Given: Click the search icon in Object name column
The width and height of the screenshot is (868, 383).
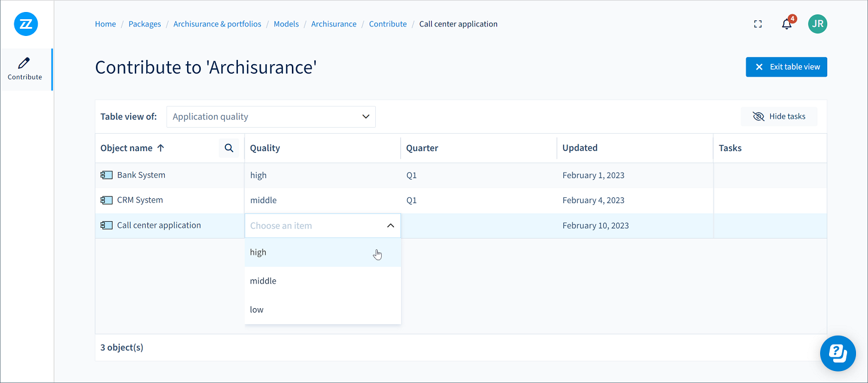Looking at the screenshot, I should [228, 148].
